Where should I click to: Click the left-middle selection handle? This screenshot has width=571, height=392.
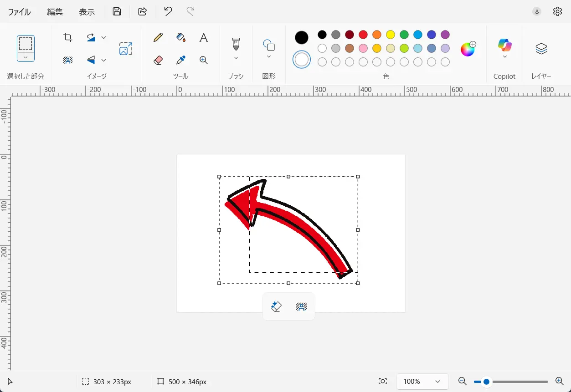[x=219, y=230]
